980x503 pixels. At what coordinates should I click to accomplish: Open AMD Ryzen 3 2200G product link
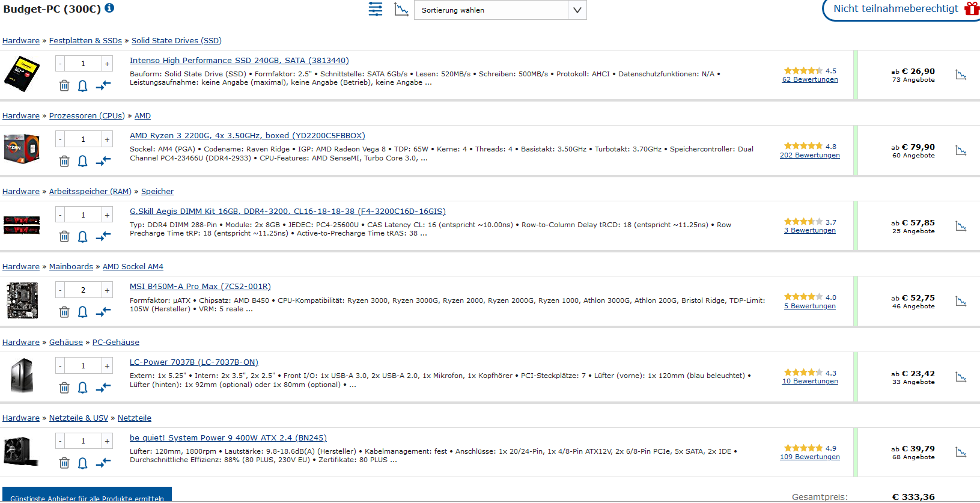(248, 136)
